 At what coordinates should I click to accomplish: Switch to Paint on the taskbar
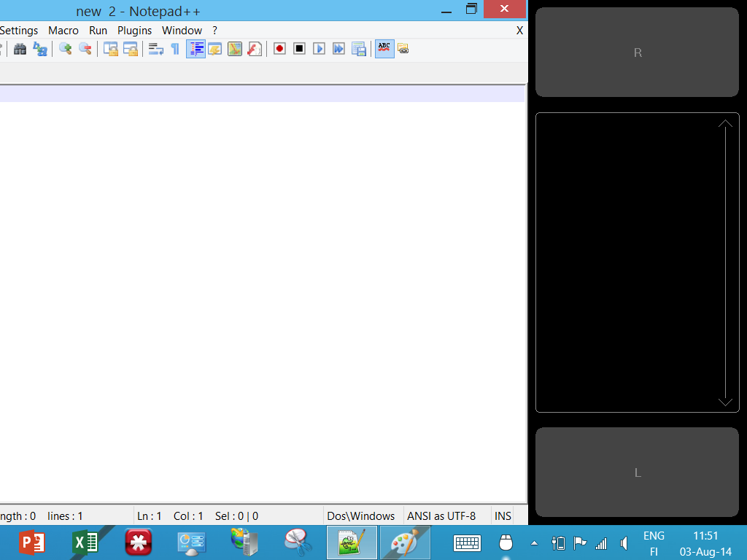405,542
